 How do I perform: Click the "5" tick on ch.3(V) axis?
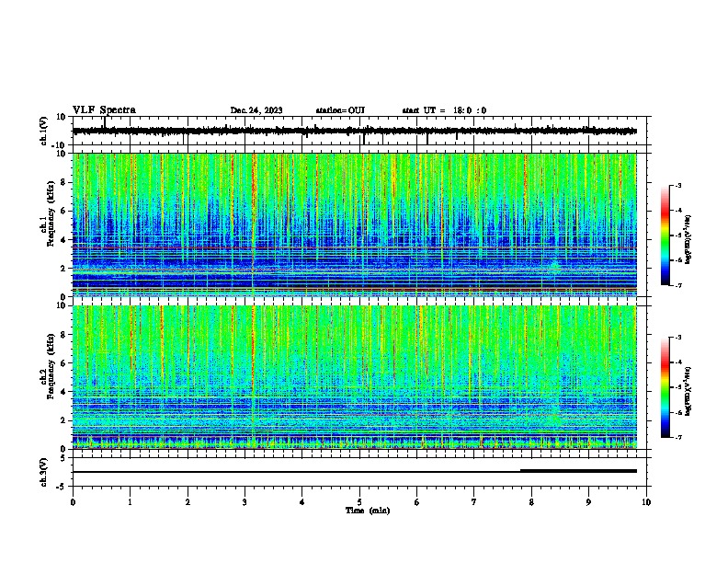tap(63, 458)
